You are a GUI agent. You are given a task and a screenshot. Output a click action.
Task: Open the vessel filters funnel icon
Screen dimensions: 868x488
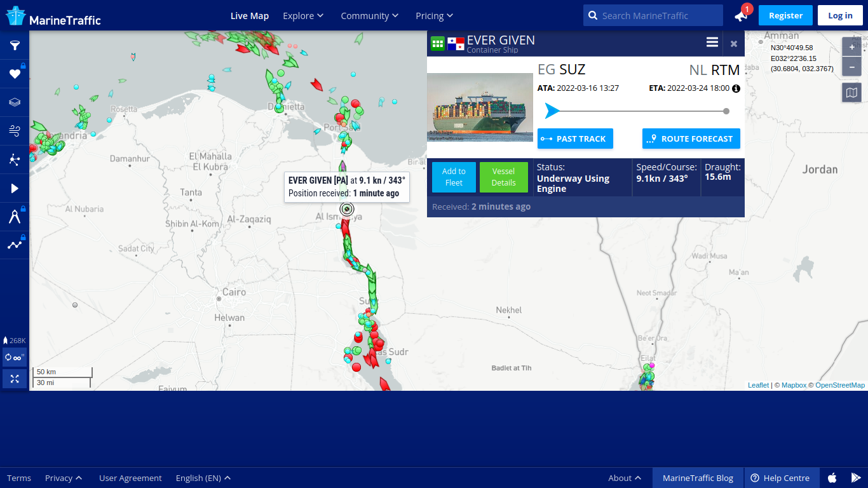pyautogui.click(x=15, y=46)
